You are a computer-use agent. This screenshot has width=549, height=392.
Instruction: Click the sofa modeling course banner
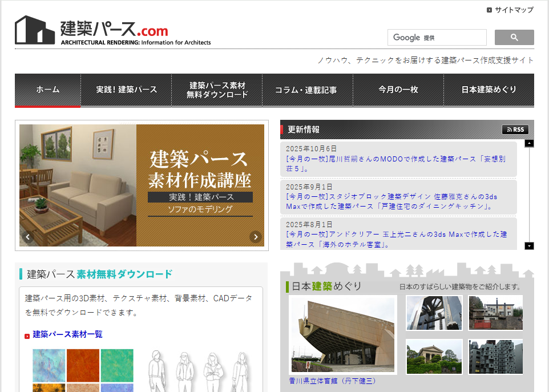pyautogui.click(x=142, y=185)
